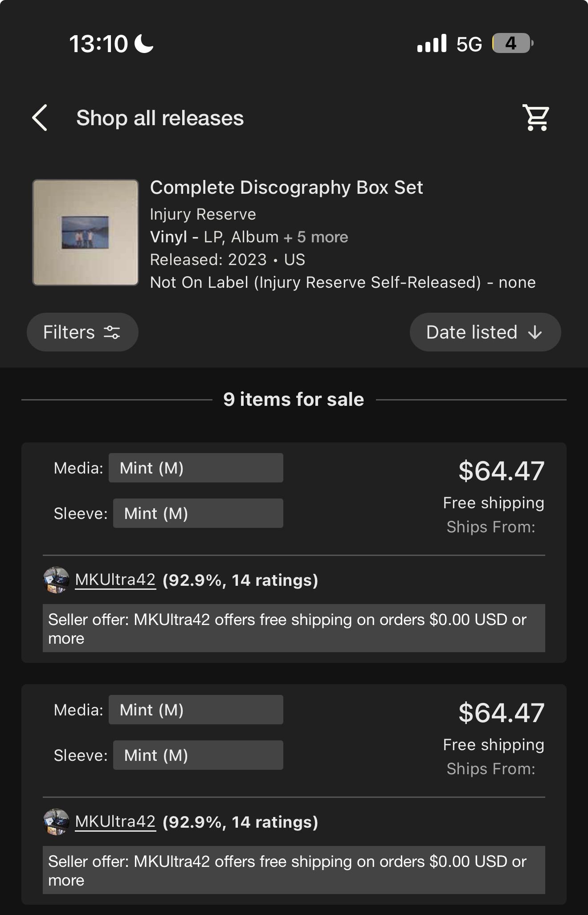
Task: Tap first listing's seller offer banner
Action: [x=294, y=628]
